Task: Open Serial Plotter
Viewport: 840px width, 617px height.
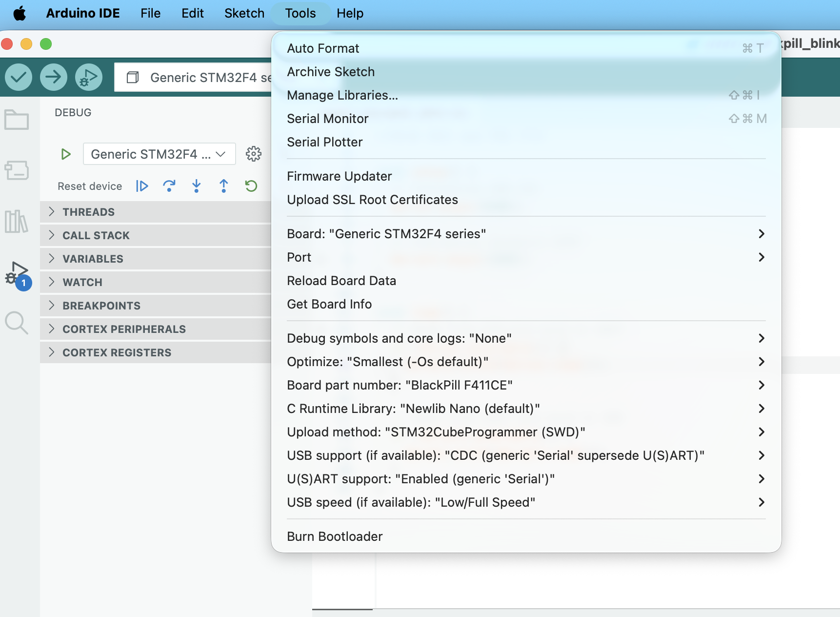Action: 526,142
